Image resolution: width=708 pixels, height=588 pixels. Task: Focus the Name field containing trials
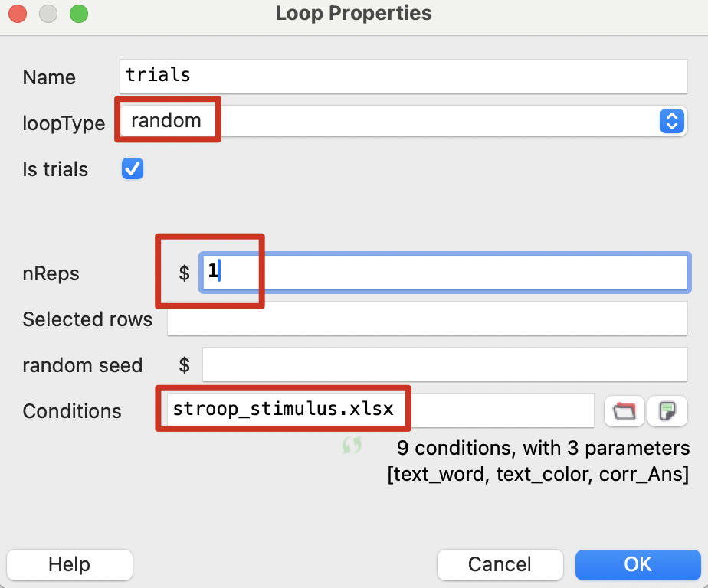coord(404,76)
